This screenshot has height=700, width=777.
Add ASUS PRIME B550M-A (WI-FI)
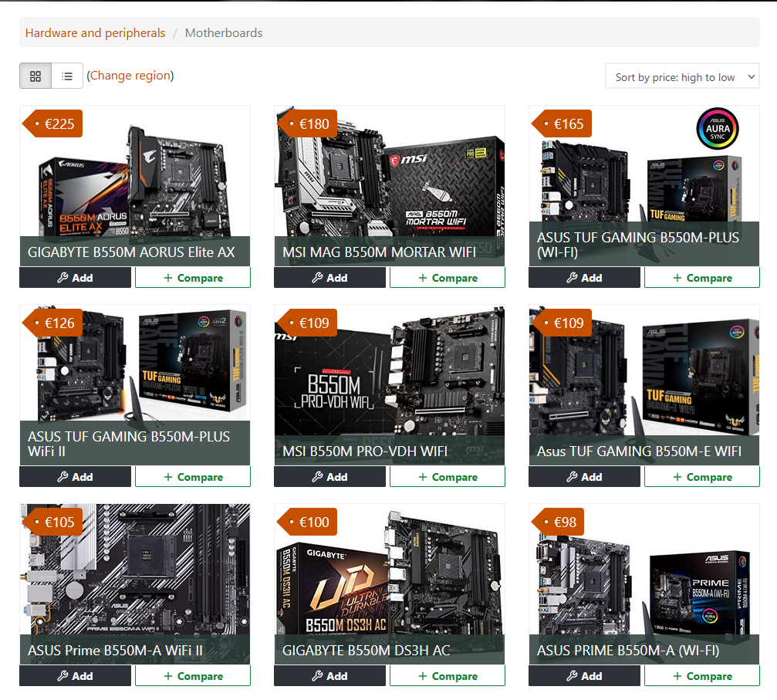[x=585, y=676]
